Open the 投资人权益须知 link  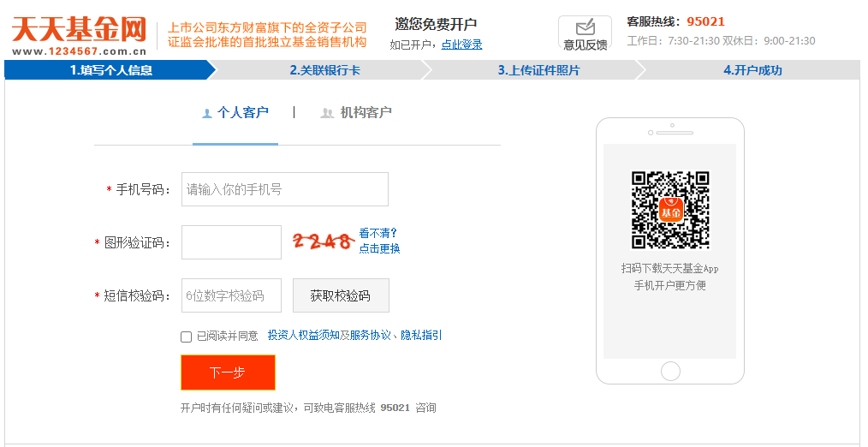(303, 335)
